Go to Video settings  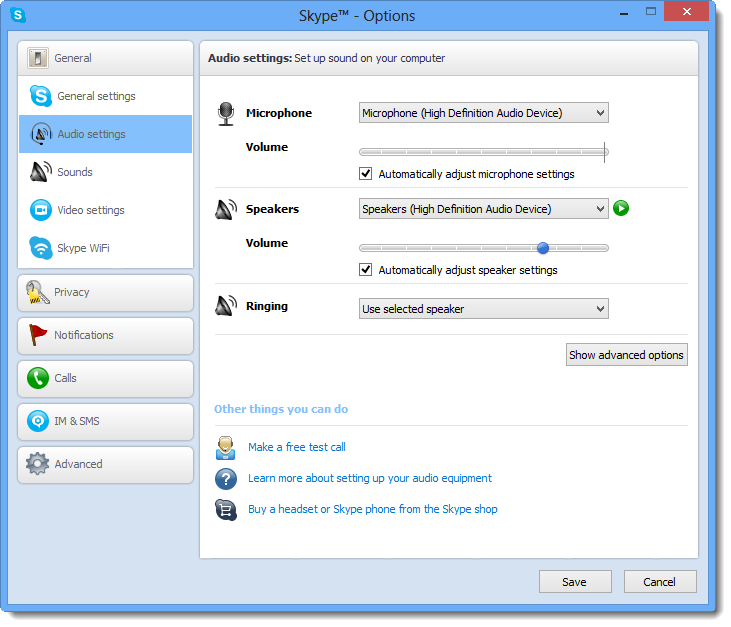[x=105, y=210]
